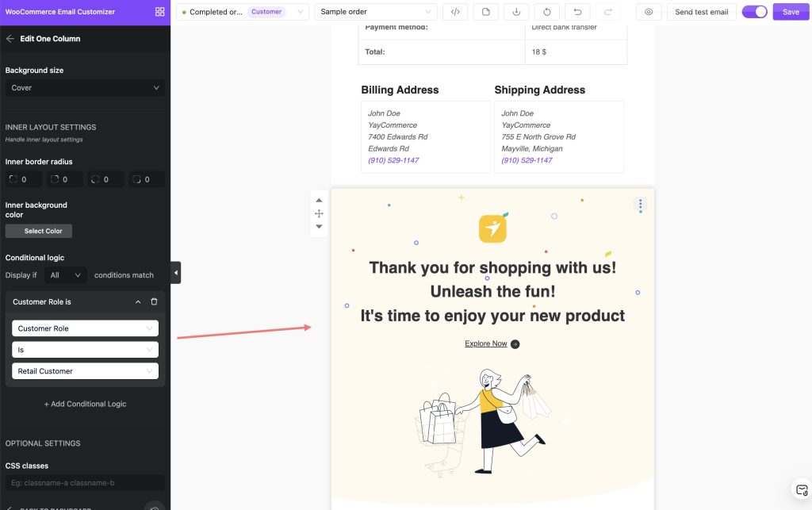Delete the Customer Role condition with trash icon

(154, 302)
